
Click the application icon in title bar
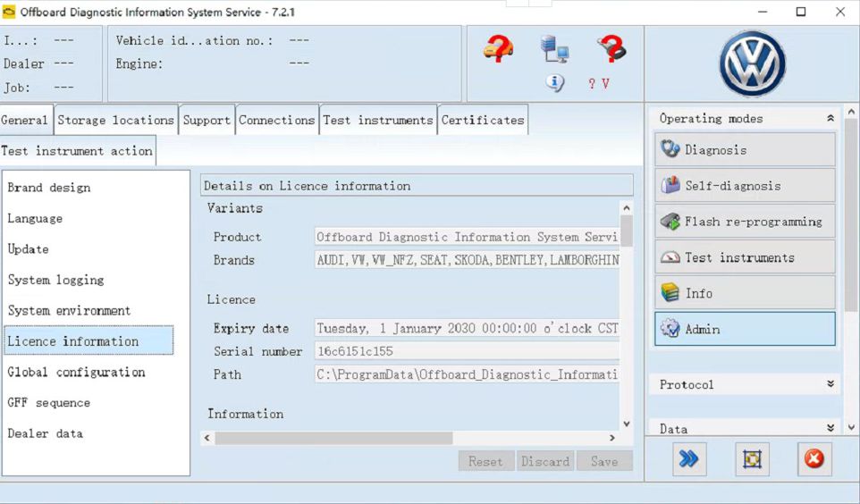9,12
